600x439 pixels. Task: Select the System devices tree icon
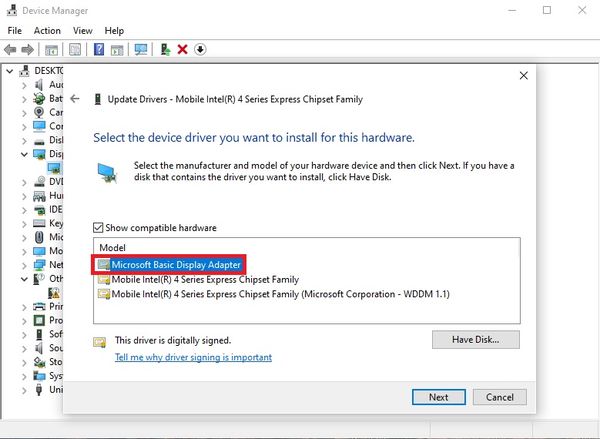(x=39, y=375)
